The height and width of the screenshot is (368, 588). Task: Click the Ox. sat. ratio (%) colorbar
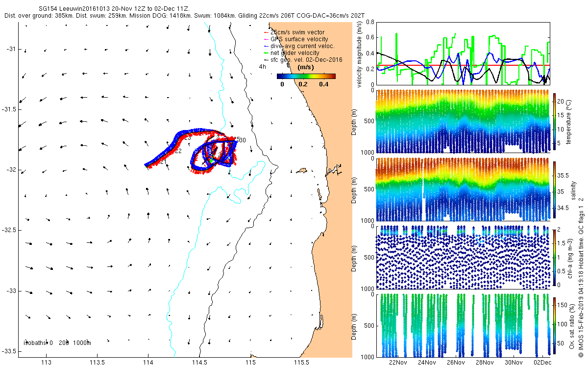(x=555, y=325)
